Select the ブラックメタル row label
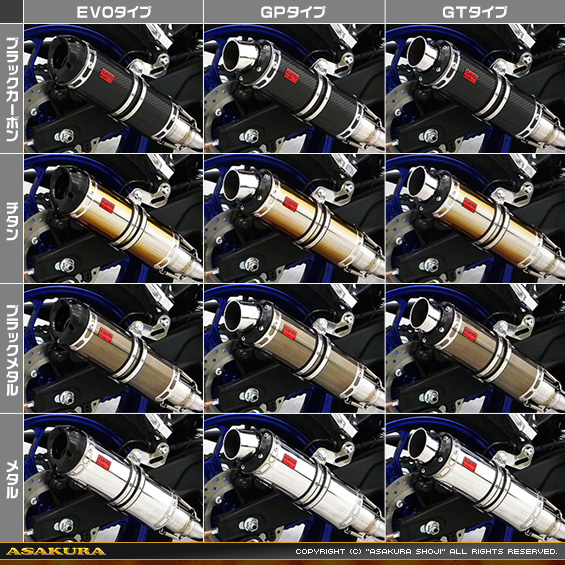This screenshot has height=565, width=565. tap(12, 348)
